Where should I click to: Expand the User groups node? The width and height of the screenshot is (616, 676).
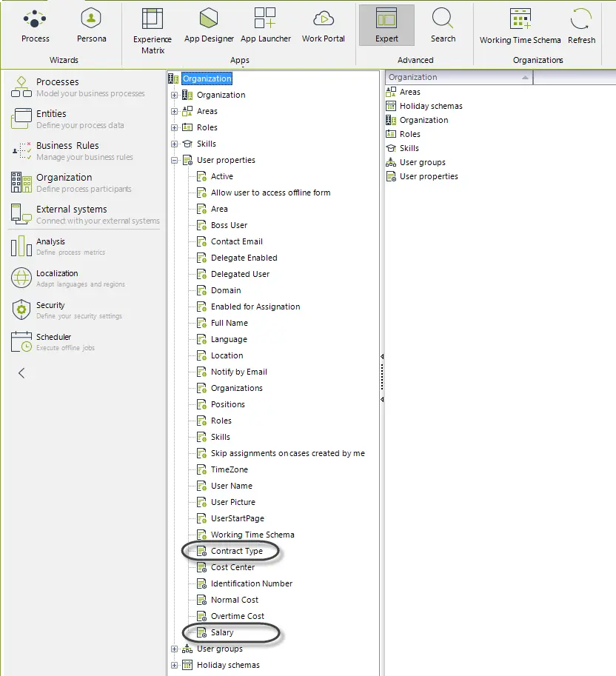point(174,649)
